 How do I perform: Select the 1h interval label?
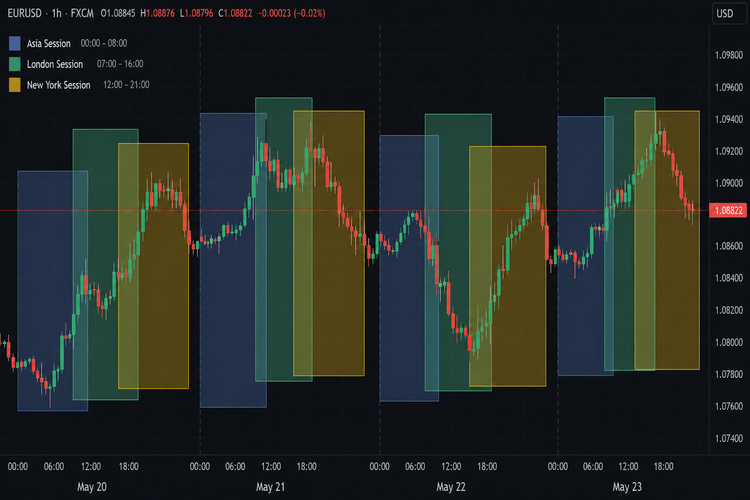tap(56, 13)
